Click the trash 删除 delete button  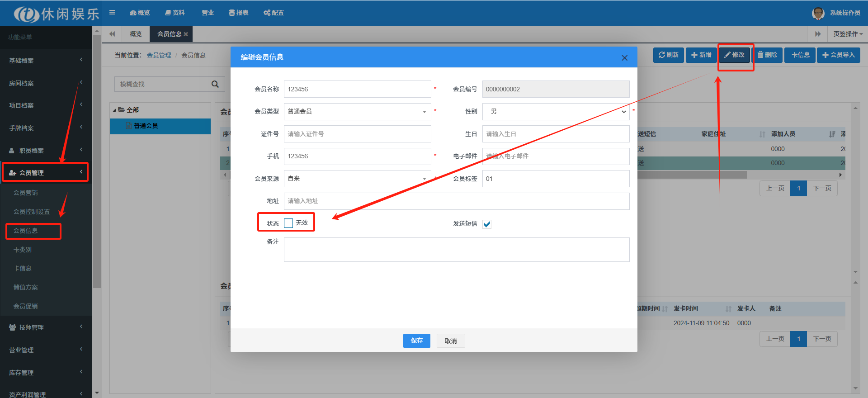click(x=767, y=55)
